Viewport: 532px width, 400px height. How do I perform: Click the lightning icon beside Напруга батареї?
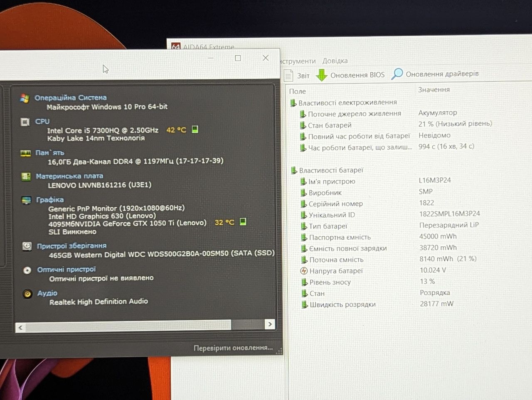[x=304, y=271]
